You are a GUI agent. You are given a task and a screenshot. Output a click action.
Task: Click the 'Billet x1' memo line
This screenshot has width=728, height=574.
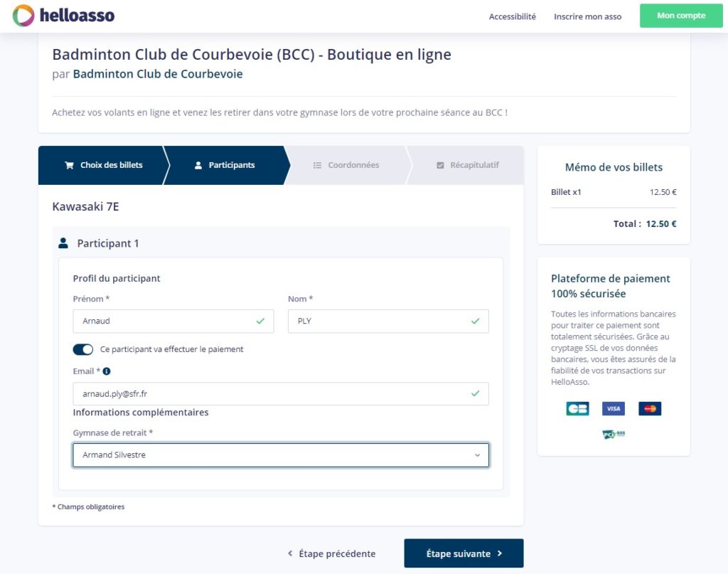click(614, 192)
